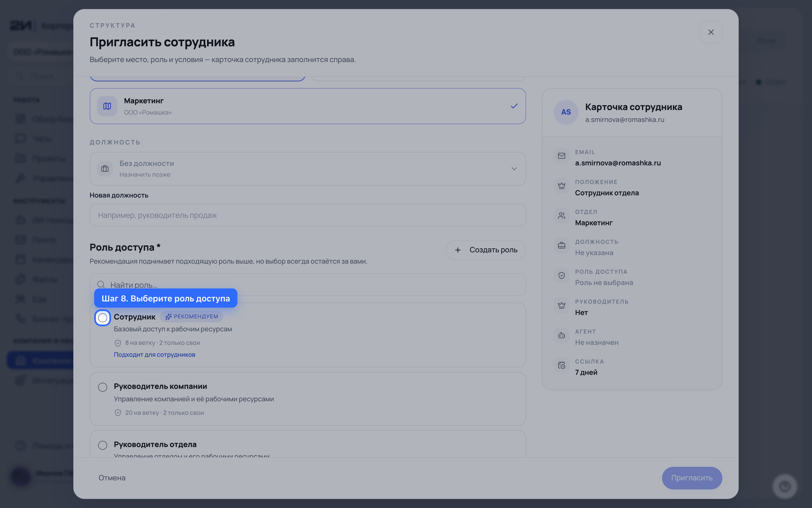The height and width of the screenshot is (508, 812).
Task: Click the Отмена button
Action: (x=112, y=478)
